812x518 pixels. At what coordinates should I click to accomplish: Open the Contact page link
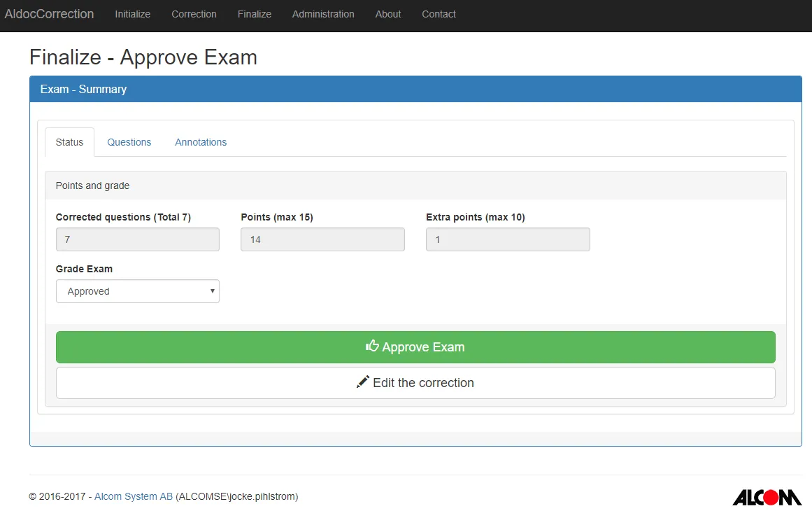coord(439,14)
